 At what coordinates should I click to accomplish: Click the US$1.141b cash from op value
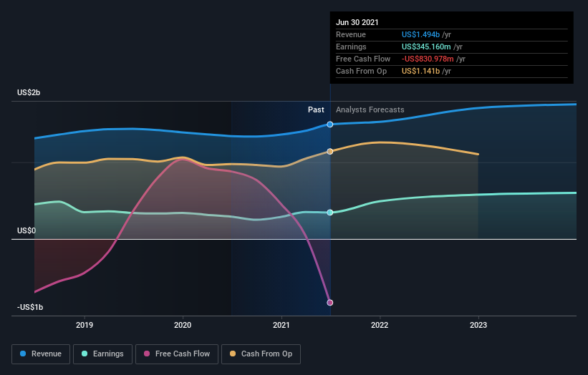point(420,71)
